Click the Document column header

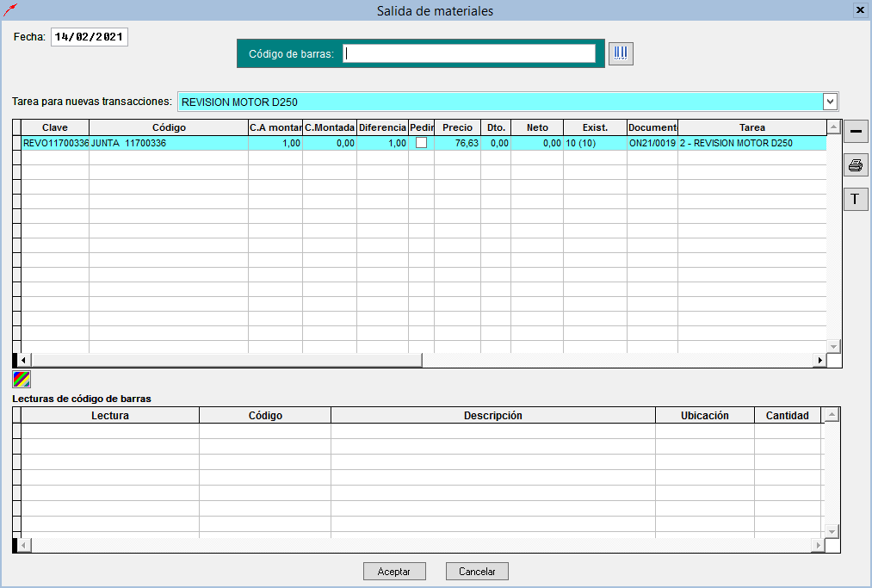point(652,127)
